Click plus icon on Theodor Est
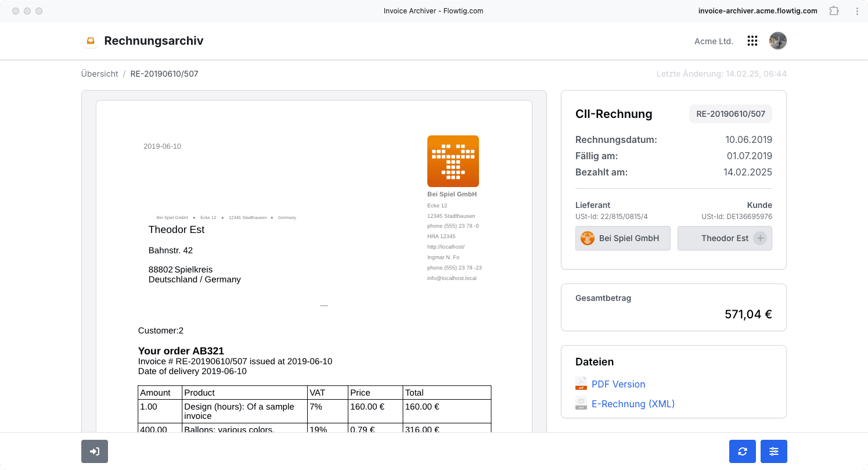 coord(760,238)
